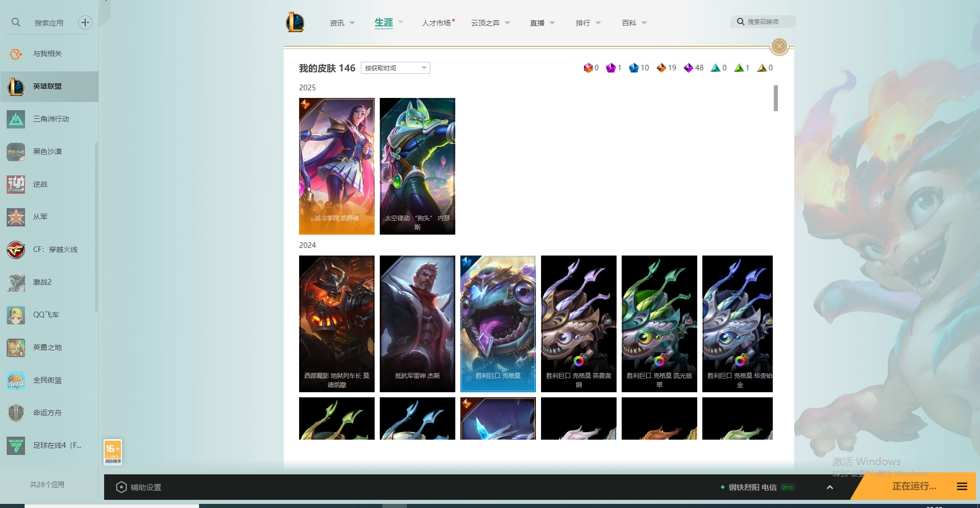Click the add application plus icon
Screen dimensions: 980x508
pyautogui.click(x=85, y=22)
